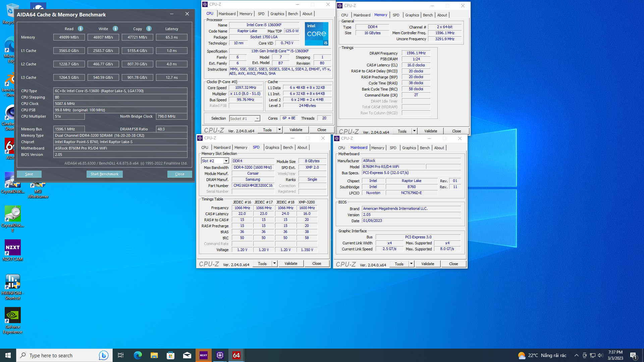Click AIDA64 icon in taskbar
Screen dimensions: 644x362
pos(236,355)
